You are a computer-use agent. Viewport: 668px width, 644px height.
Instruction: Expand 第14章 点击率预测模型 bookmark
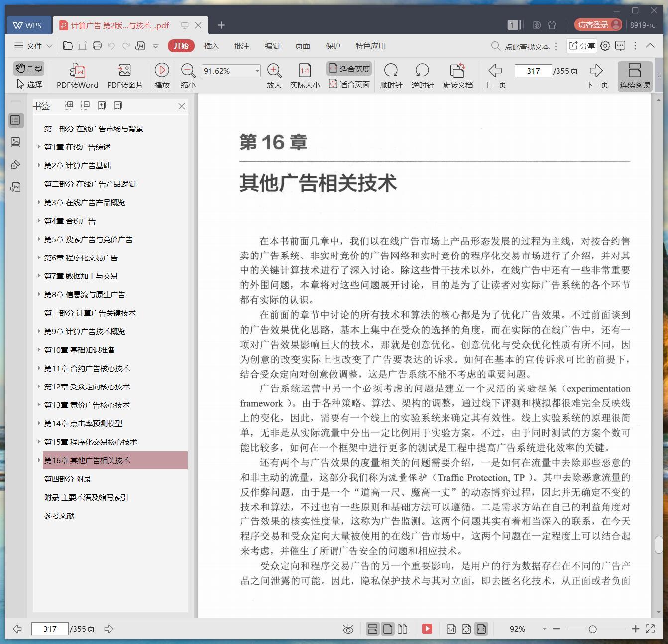point(39,423)
